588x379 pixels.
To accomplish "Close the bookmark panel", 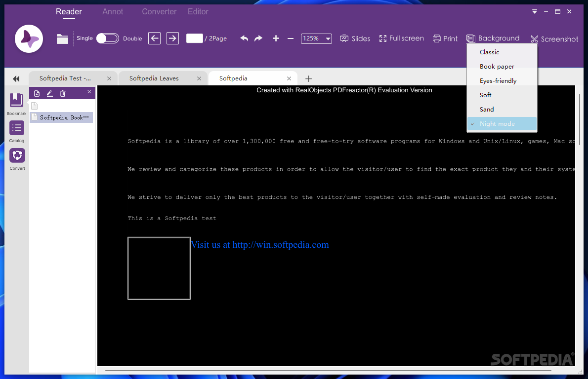I will coord(89,92).
